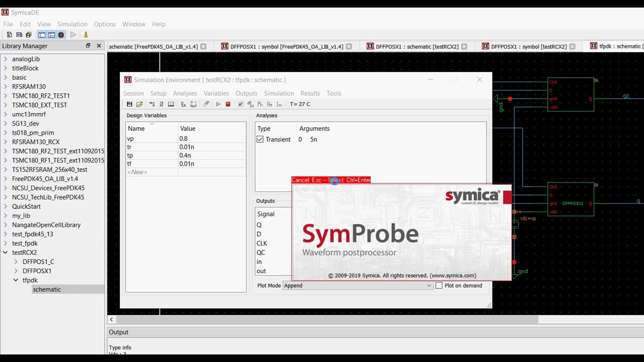The image size is (644, 362).
Task: Switch to the DFFPOSX1 schematic [testRCX2] tab
Action: click(x=417, y=47)
